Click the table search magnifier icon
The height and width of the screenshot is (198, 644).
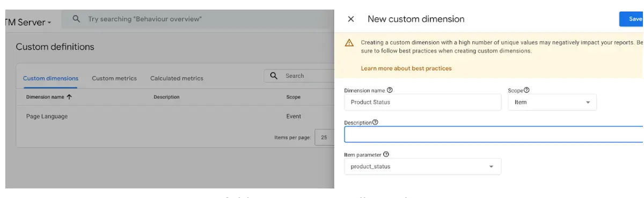(x=274, y=76)
